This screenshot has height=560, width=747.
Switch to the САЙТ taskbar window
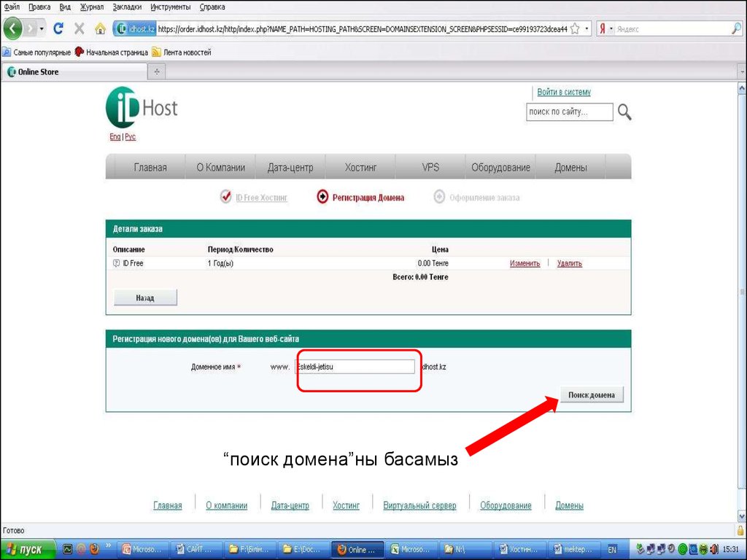(196, 550)
